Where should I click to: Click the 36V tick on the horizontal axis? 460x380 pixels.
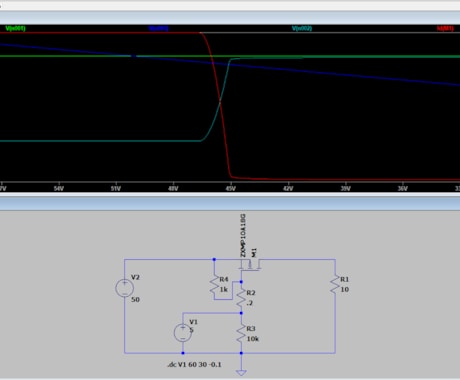(x=403, y=188)
